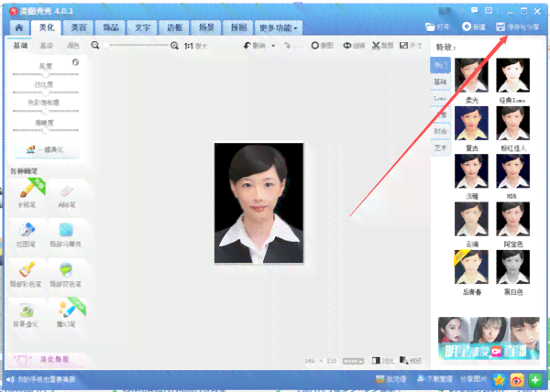Reset adjustments with the circular arrow icon
Viewport: 550px width, 392px height.
tap(75, 62)
